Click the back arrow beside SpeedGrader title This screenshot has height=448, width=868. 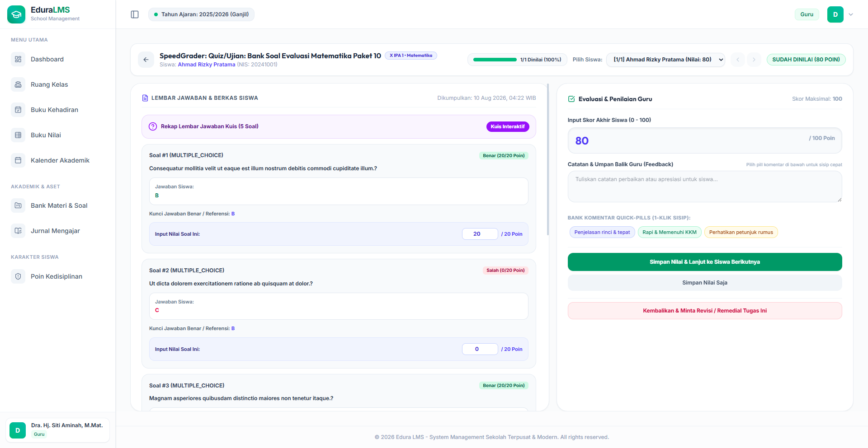pos(146,60)
